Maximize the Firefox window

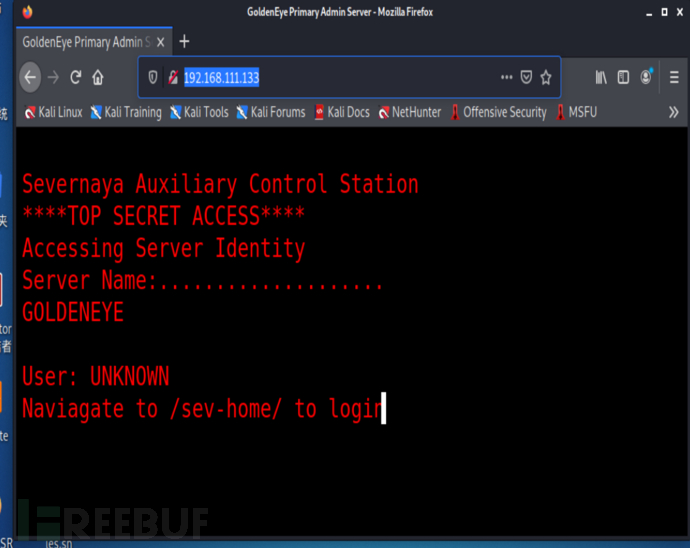(x=664, y=12)
